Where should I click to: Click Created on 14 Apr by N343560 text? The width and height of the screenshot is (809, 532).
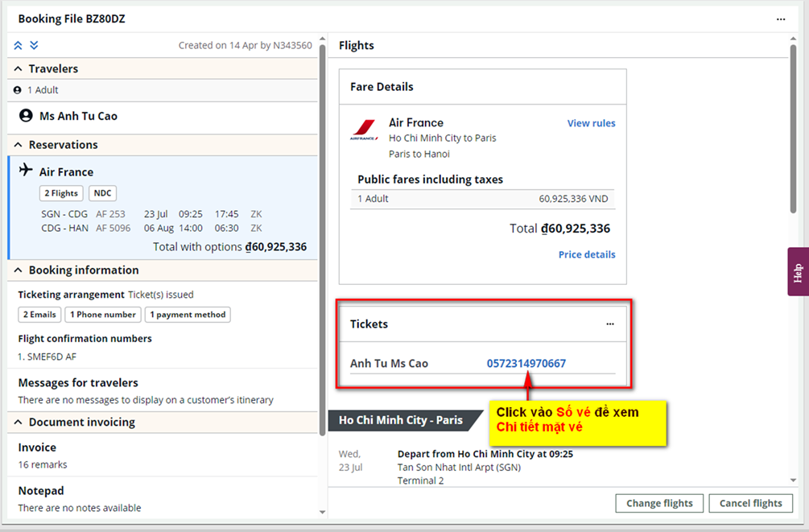[245, 45]
